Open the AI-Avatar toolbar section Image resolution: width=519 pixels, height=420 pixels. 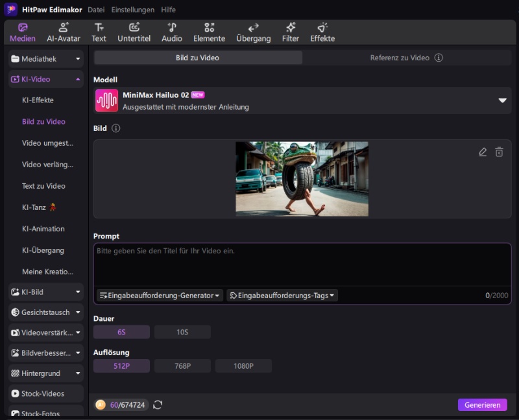(63, 32)
